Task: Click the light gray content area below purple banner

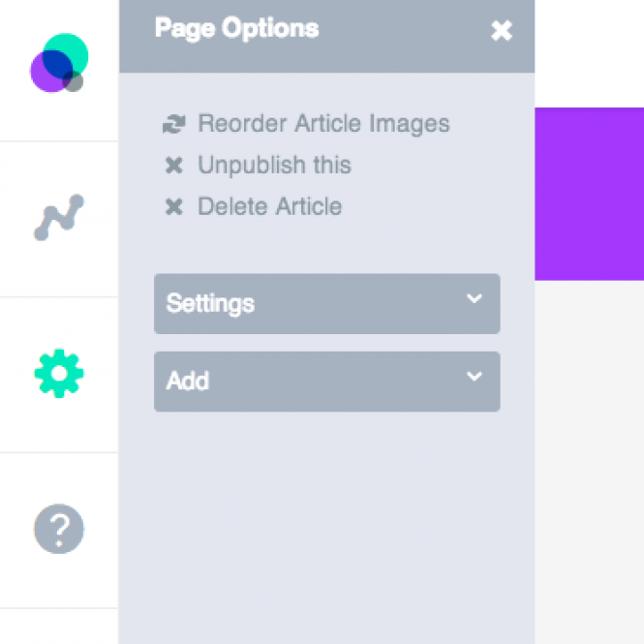Action: coord(590,462)
